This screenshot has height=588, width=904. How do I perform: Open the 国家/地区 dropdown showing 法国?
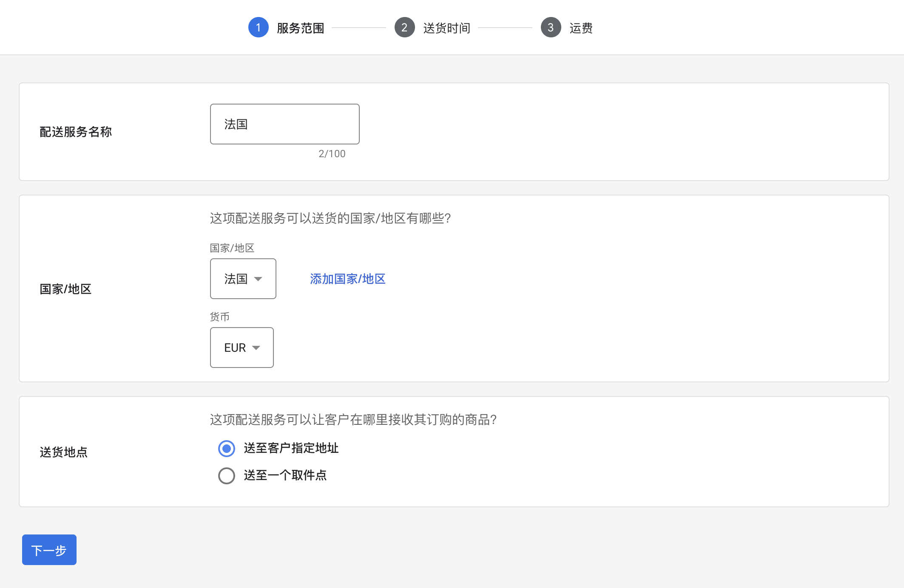pos(243,279)
